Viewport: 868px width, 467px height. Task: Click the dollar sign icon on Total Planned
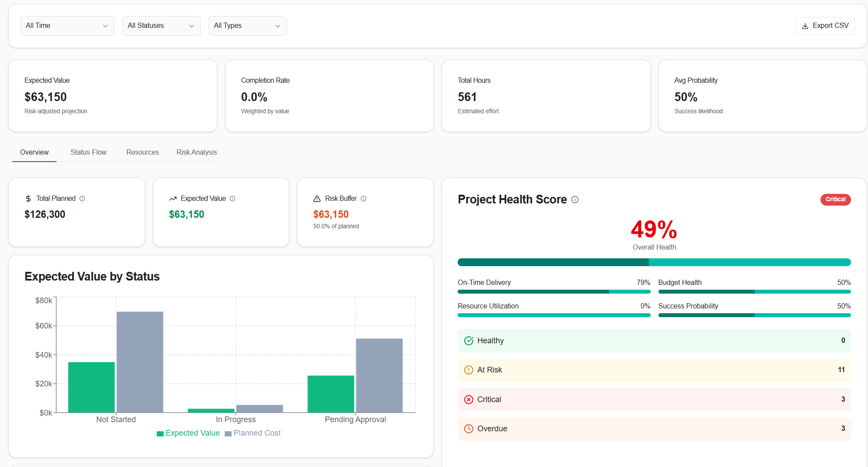click(x=28, y=198)
